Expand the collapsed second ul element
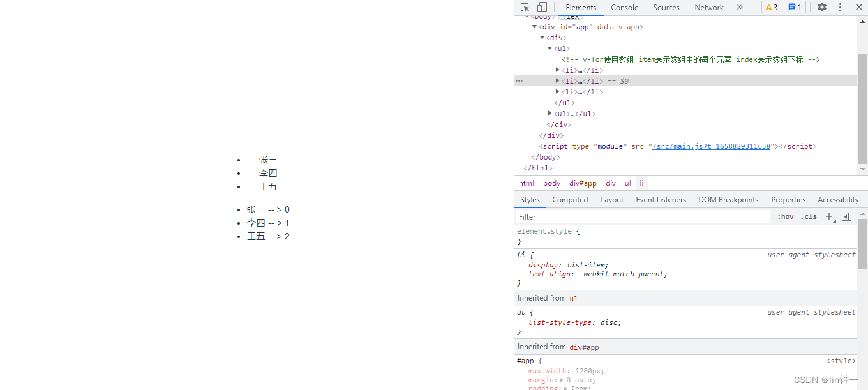The image size is (868, 390). coord(550,114)
